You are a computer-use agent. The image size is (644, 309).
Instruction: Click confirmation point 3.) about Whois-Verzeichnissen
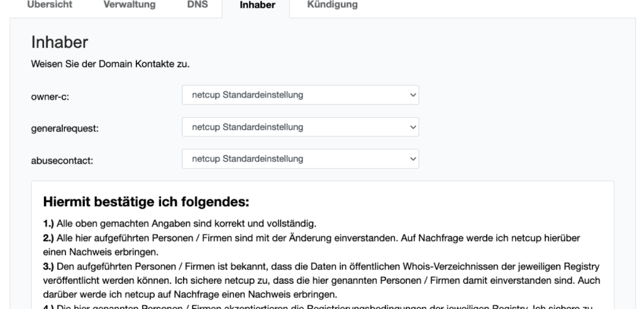coord(321,281)
